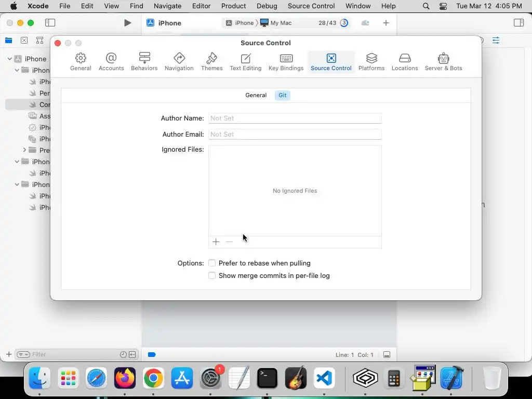Open the Editor menu
Screen dimensions: 532x399
(201, 6)
